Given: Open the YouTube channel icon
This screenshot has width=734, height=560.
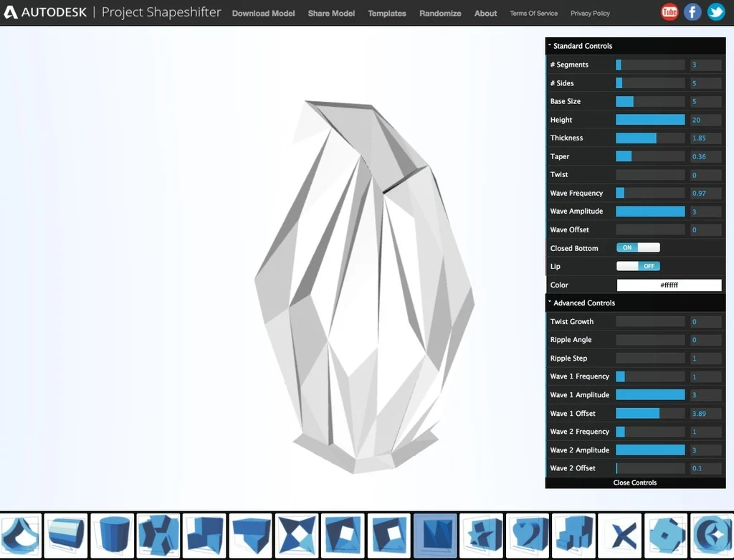Looking at the screenshot, I should [x=669, y=11].
